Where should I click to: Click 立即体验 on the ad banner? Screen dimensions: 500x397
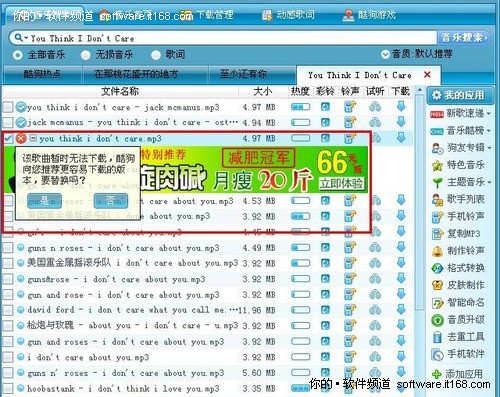click(x=341, y=183)
